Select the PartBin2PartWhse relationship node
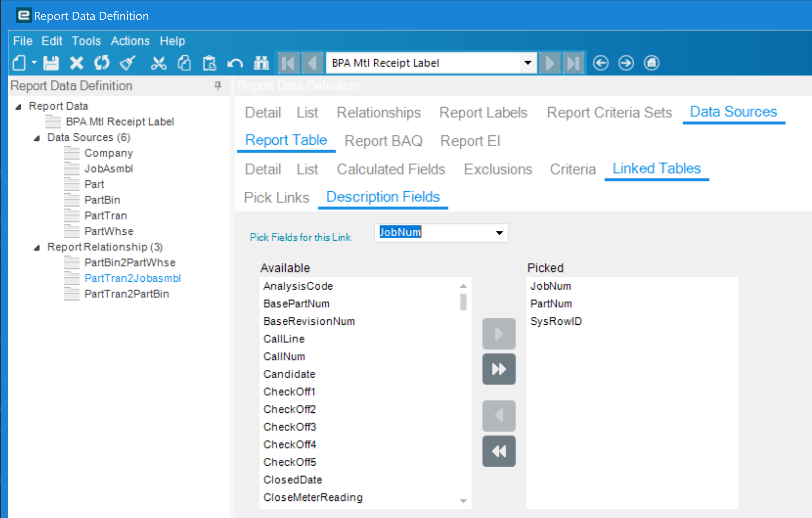This screenshot has width=812, height=518. pyautogui.click(x=130, y=263)
